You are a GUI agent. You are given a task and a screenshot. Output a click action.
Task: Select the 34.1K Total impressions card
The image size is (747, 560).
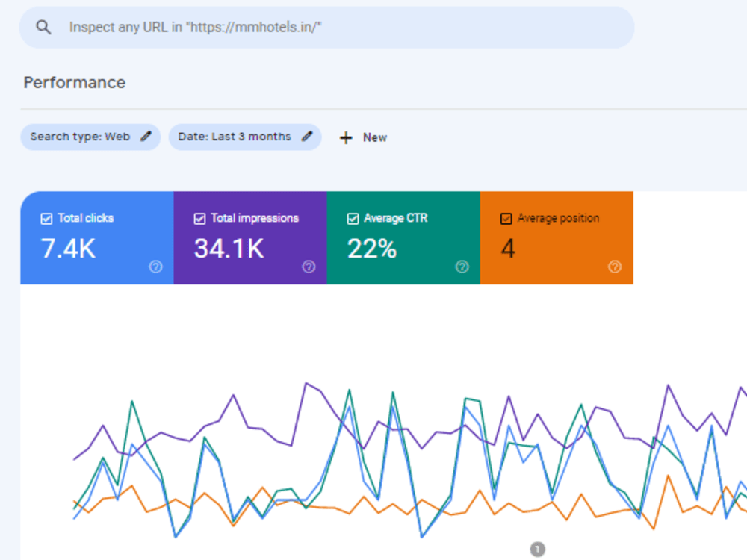click(250, 238)
